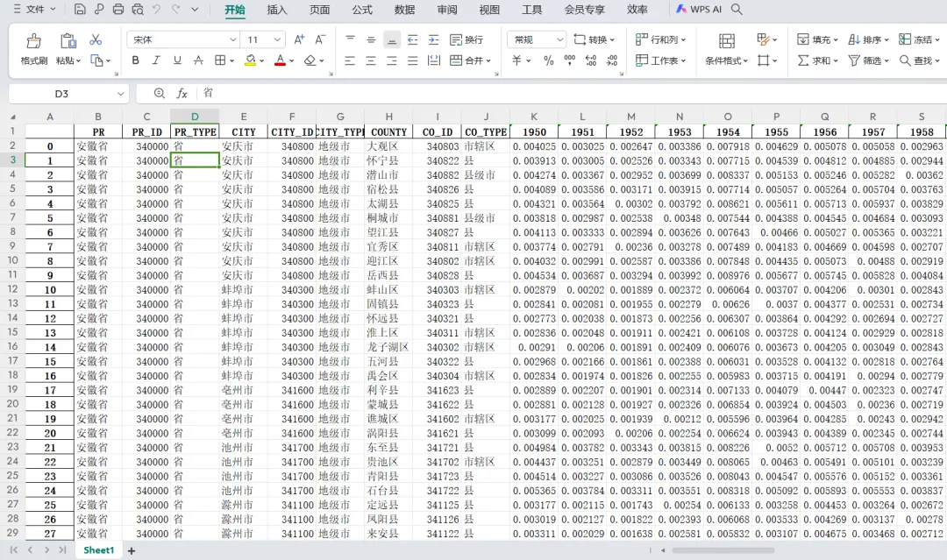Toggle Underline formatting

[177, 60]
